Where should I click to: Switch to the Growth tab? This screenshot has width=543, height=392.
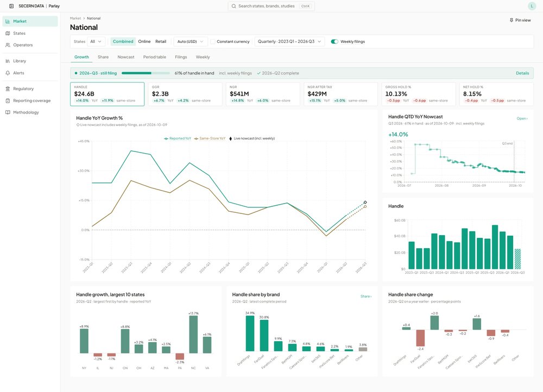[x=82, y=57]
